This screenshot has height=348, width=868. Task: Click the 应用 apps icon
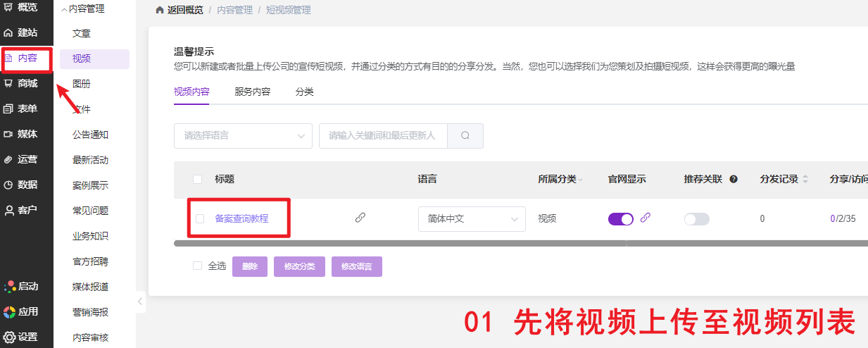pos(10,312)
